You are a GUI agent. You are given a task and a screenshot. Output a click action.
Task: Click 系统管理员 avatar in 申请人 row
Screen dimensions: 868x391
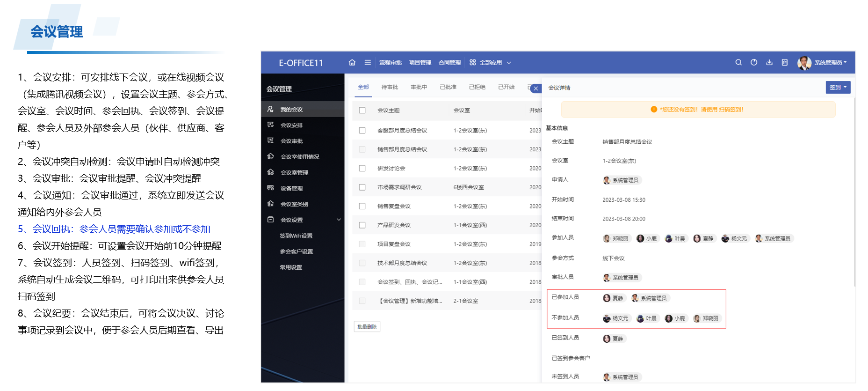pos(607,180)
